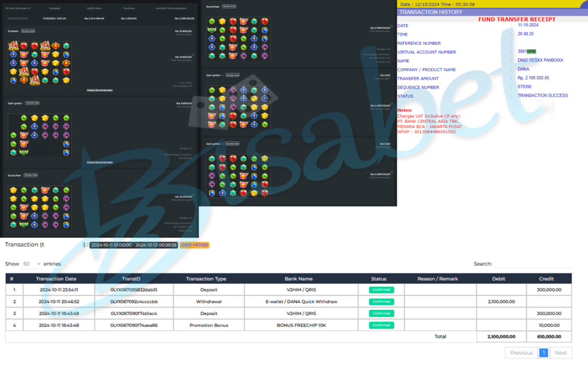This screenshot has height=369, width=588.
Task: Click the FUND TRANSFER RECEIPT heading
Action: pyautogui.click(x=517, y=20)
